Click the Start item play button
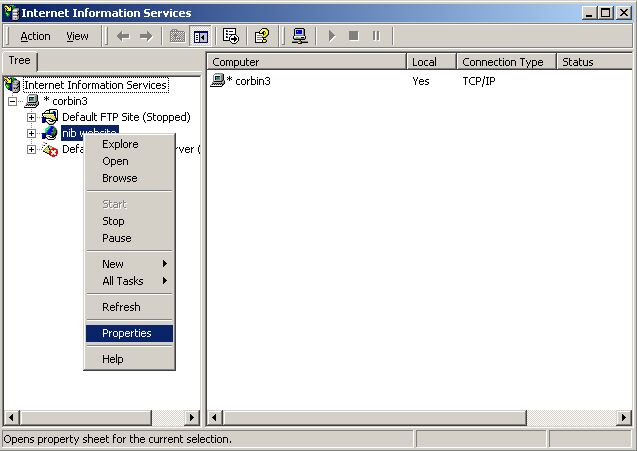 [332, 36]
